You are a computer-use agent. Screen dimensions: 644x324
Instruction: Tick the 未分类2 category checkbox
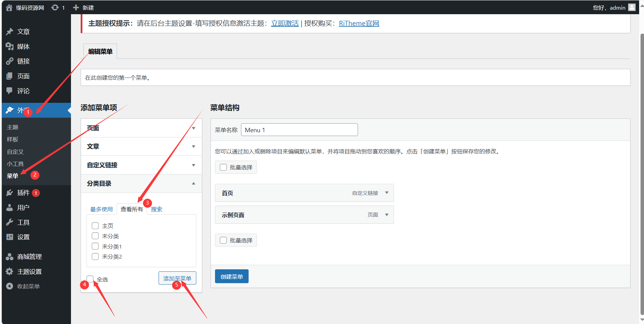click(x=95, y=256)
